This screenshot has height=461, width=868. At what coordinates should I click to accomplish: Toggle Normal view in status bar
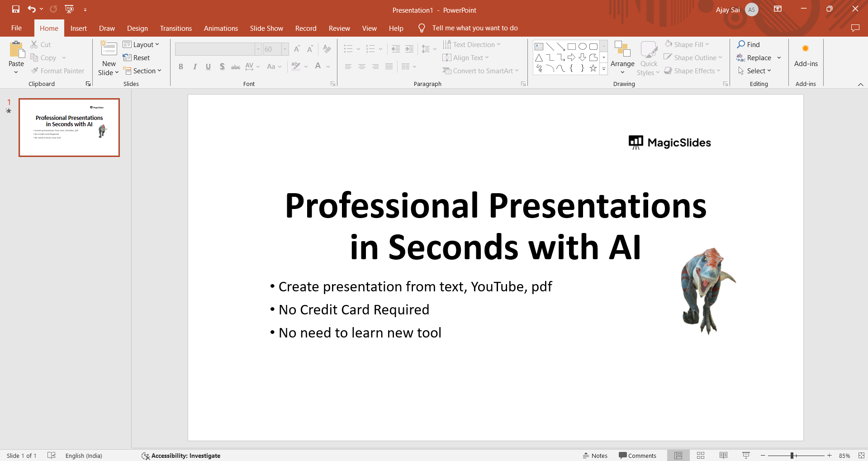click(678, 456)
